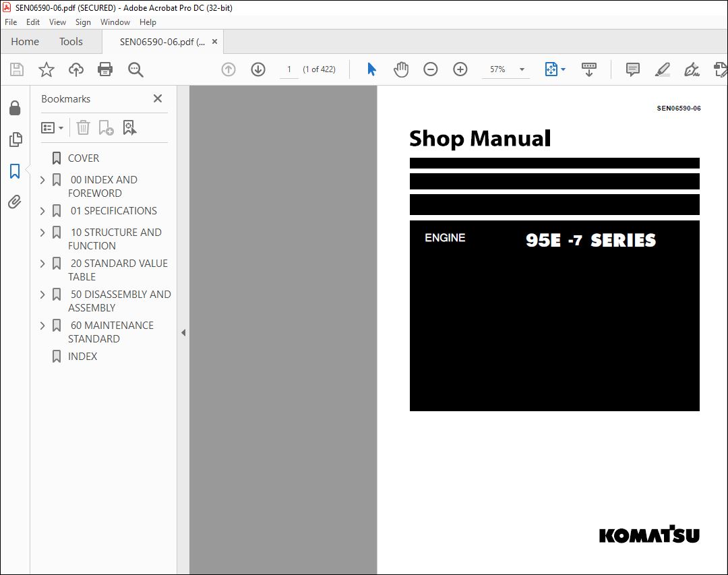
Task: Open the Help menu
Action: [x=148, y=22]
